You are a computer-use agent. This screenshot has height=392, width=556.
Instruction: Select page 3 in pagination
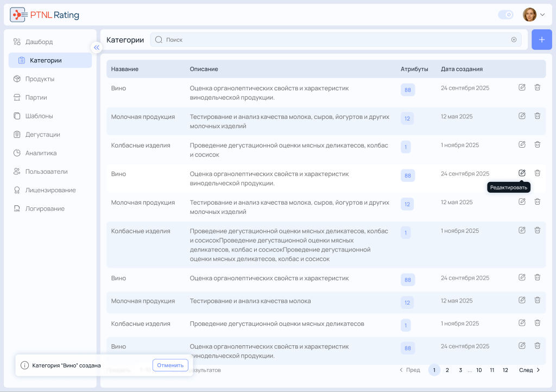click(460, 370)
